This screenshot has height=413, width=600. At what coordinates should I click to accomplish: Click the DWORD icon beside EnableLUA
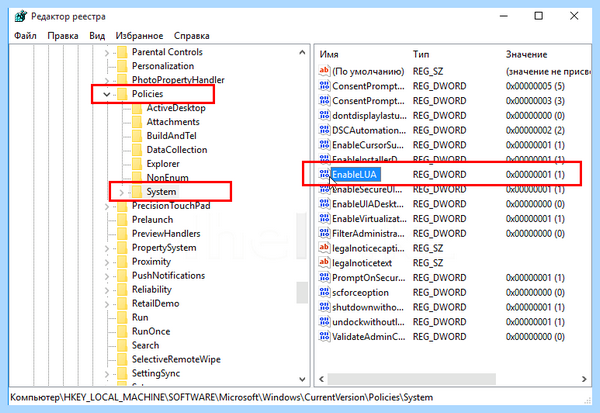coord(324,174)
